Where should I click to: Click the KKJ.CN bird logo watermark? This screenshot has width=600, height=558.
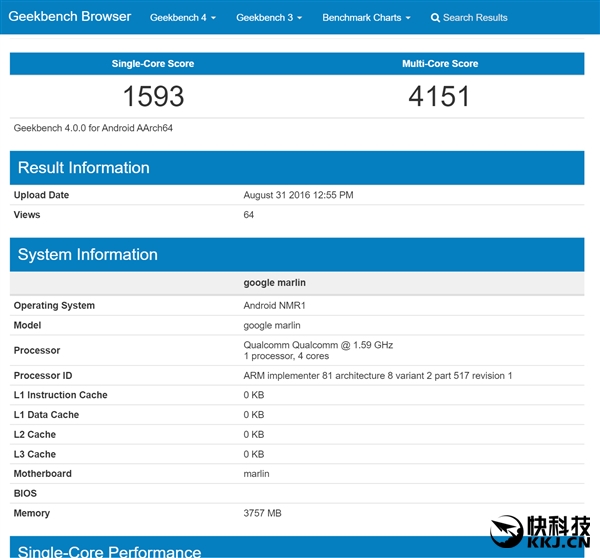(508, 532)
